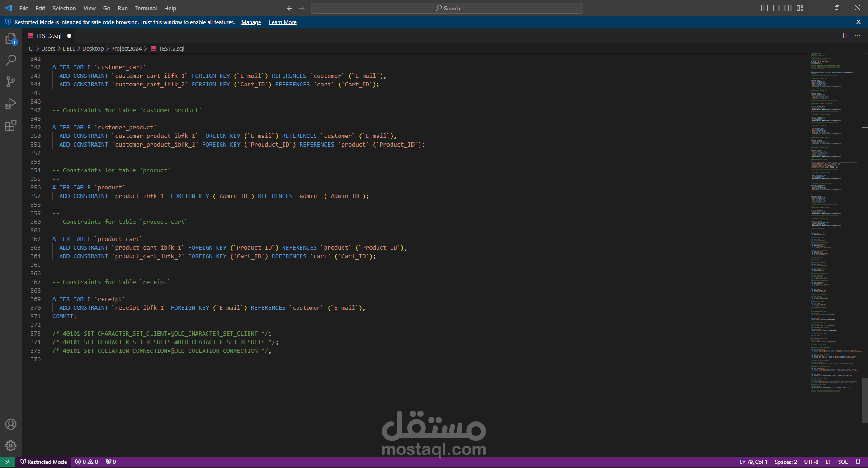Click the notifications bell in status bar
The height and width of the screenshot is (468, 868).
[x=858, y=462]
